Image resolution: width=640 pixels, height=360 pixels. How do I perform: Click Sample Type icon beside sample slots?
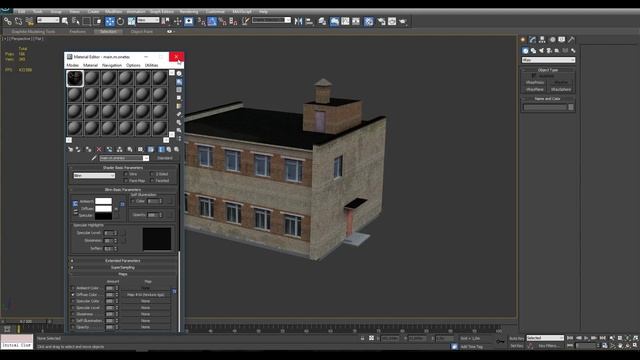179,73
